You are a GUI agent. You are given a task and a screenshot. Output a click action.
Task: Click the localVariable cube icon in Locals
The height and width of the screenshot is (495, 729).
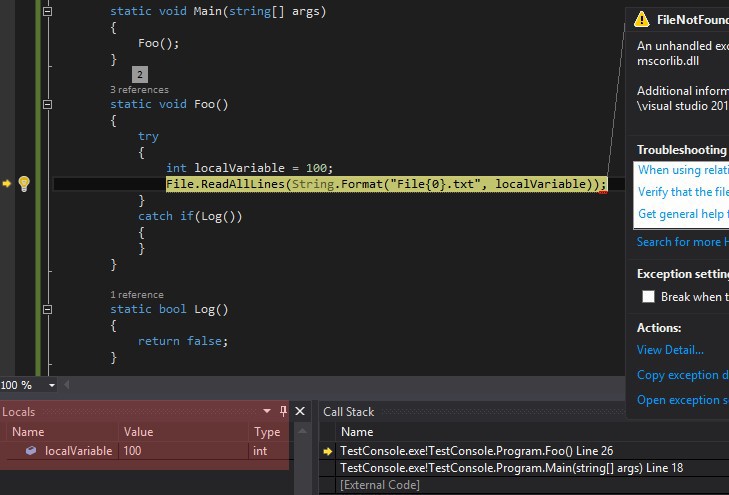tap(31, 450)
